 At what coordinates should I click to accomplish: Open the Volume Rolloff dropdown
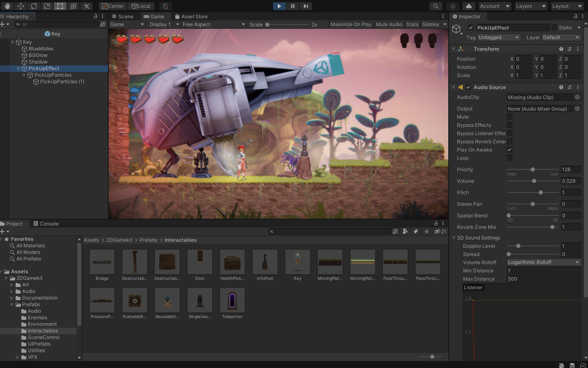543,262
